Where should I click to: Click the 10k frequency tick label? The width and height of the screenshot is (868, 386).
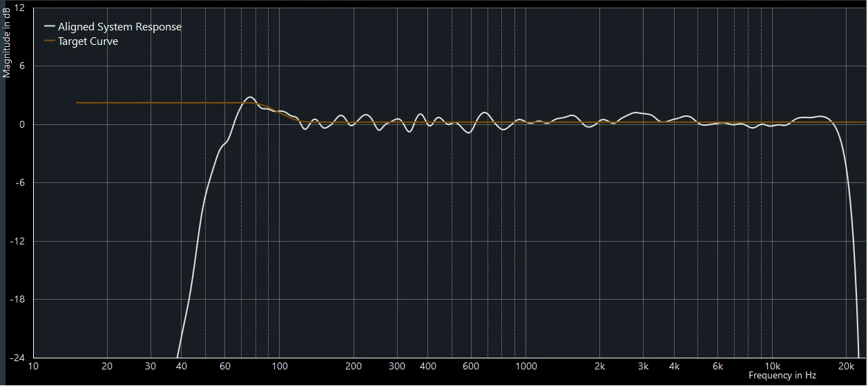tap(772, 366)
